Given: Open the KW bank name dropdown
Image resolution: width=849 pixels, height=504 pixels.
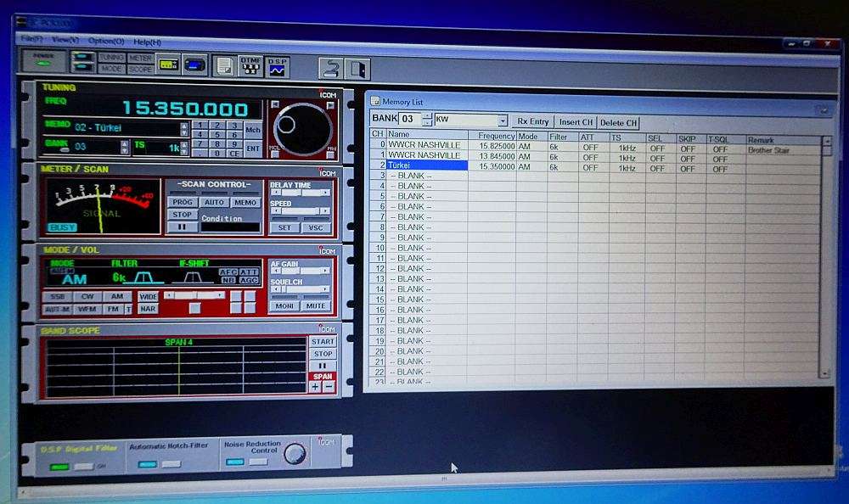Looking at the screenshot, I should (503, 122).
